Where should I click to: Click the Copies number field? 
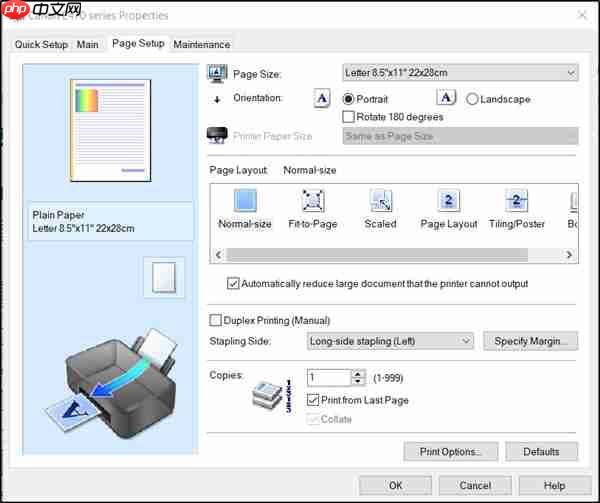[329, 378]
